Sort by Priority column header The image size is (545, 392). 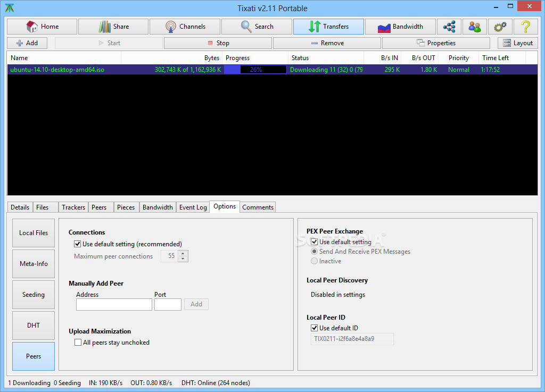click(458, 58)
